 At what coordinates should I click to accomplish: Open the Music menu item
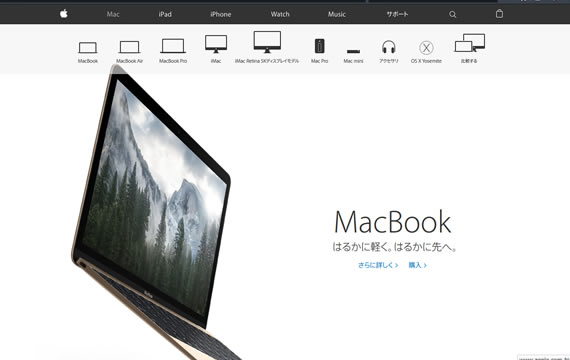point(337,14)
